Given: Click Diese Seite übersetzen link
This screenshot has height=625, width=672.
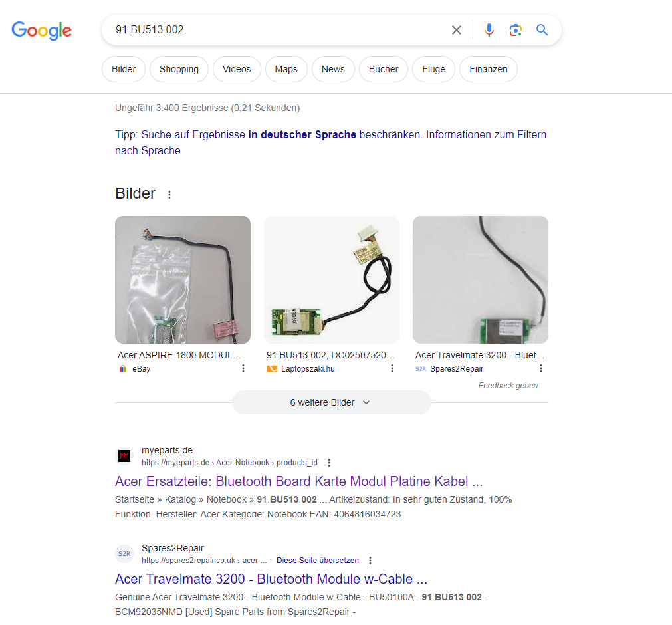Looking at the screenshot, I should tap(318, 561).
